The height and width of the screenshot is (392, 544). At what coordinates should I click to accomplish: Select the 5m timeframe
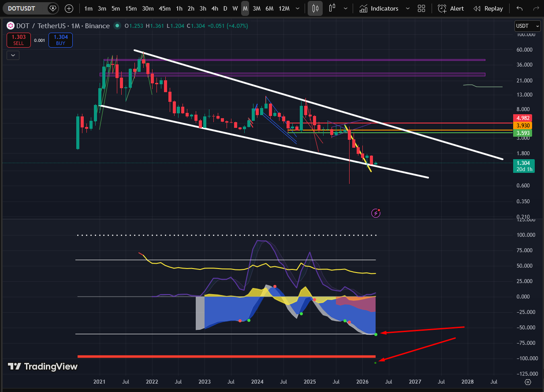[116, 8]
